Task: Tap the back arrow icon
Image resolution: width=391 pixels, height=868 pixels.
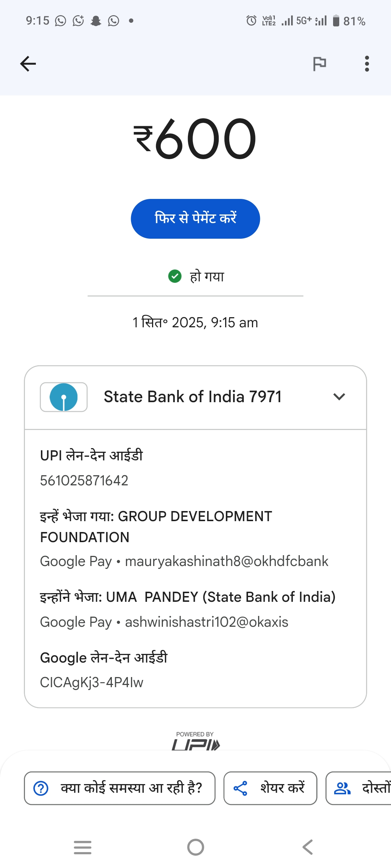Action: (x=28, y=64)
